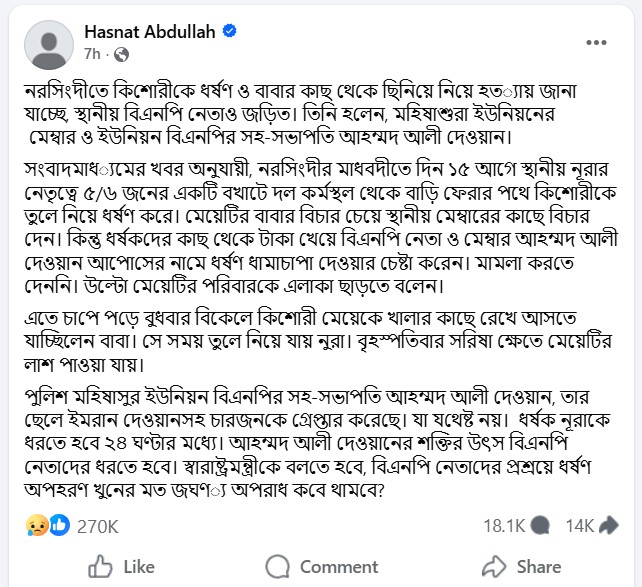Image resolution: width=642 pixels, height=587 pixels.
Task: Click the globe public-audience icon
Action: (121, 53)
